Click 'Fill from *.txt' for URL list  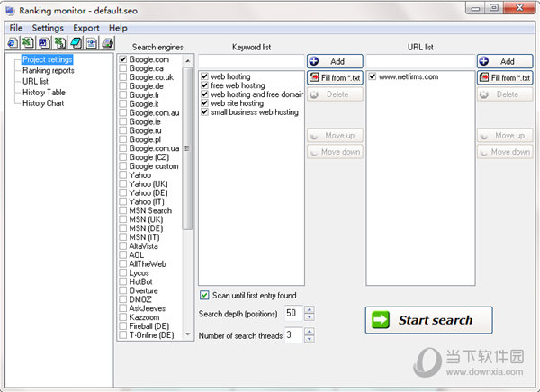(505, 78)
